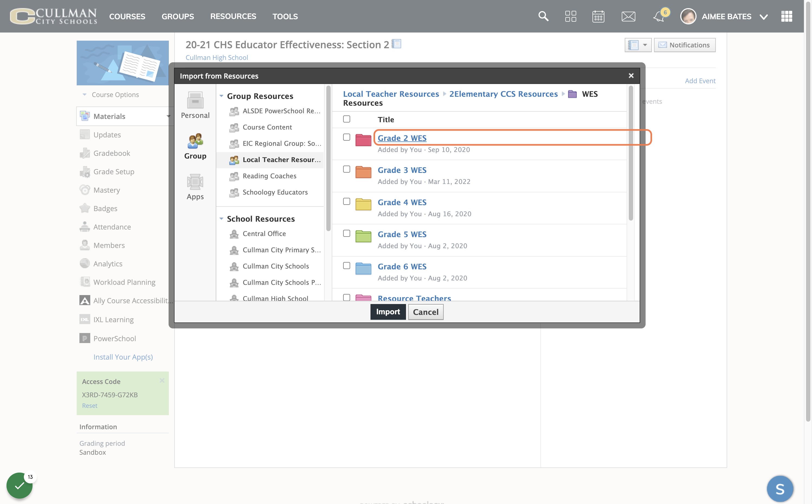The width and height of the screenshot is (812, 504).
Task: Select Schoology Educators in Group Resources
Action: (x=275, y=192)
